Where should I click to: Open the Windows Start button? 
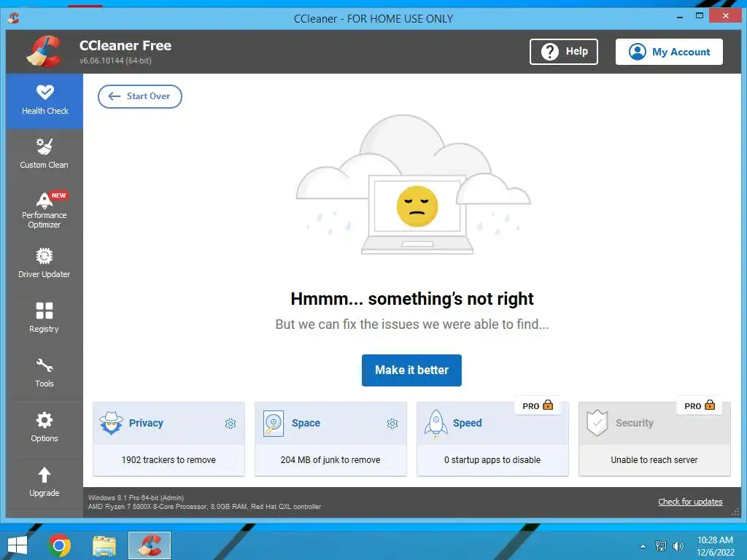click(18, 545)
